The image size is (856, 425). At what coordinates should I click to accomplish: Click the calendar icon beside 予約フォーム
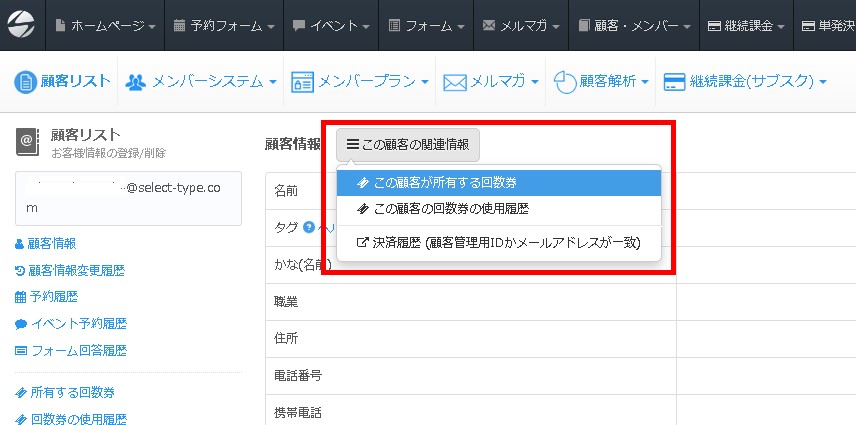click(179, 26)
